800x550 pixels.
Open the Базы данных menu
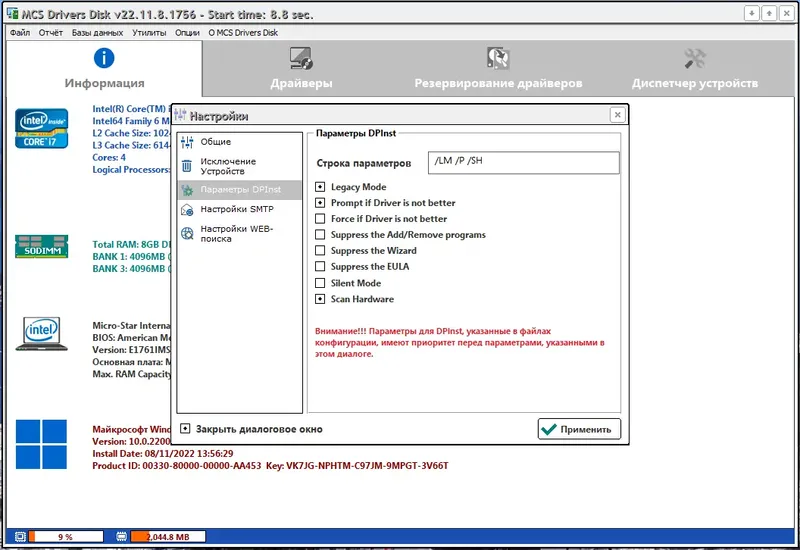click(97, 33)
